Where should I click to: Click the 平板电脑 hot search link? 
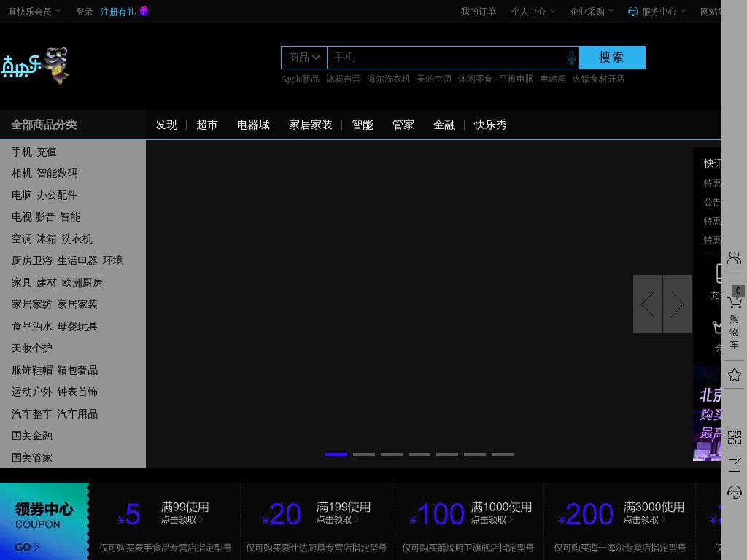tap(516, 79)
